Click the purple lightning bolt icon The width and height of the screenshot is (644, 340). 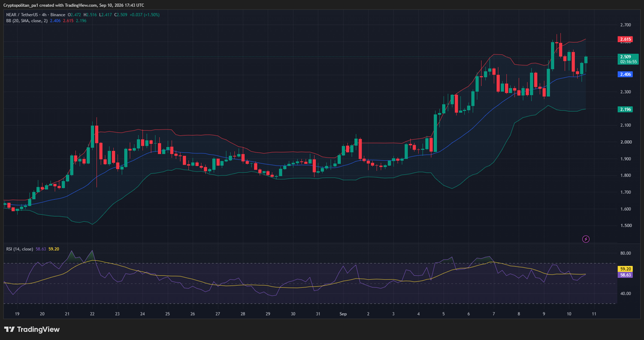pos(586,239)
